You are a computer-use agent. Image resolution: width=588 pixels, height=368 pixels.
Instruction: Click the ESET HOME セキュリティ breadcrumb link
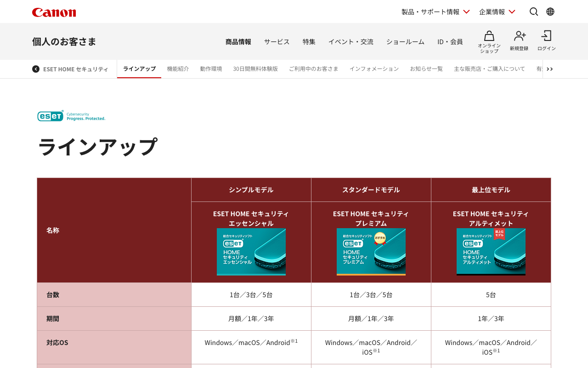76,69
